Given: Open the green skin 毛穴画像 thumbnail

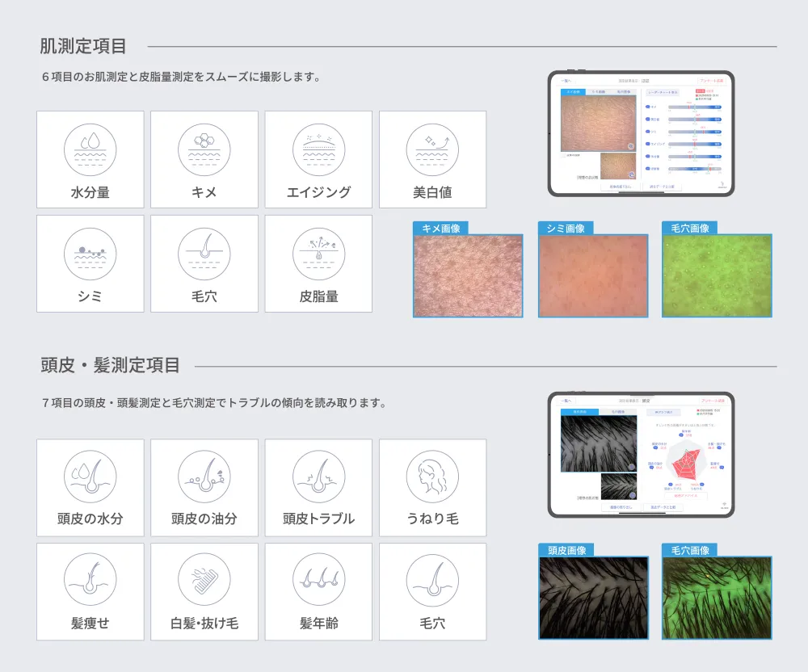Looking at the screenshot, I should click(x=717, y=275).
